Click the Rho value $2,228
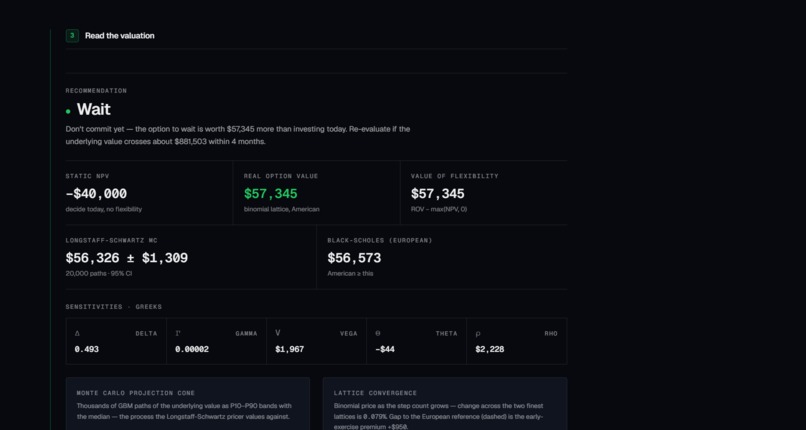The width and height of the screenshot is (806, 430). click(489, 349)
